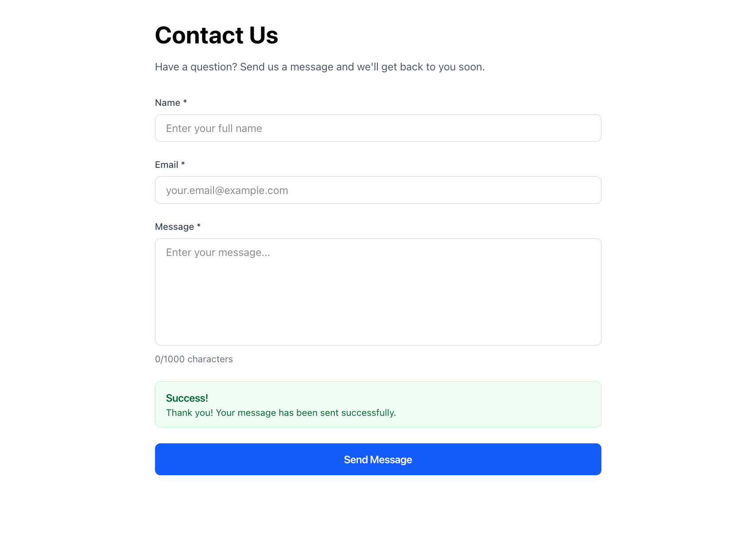Image resolution: width=756 pixels, height=535 pixels.
Task: Click the subtitle under Contact Us
Action: pyautogui.click(x=320, y=67)
